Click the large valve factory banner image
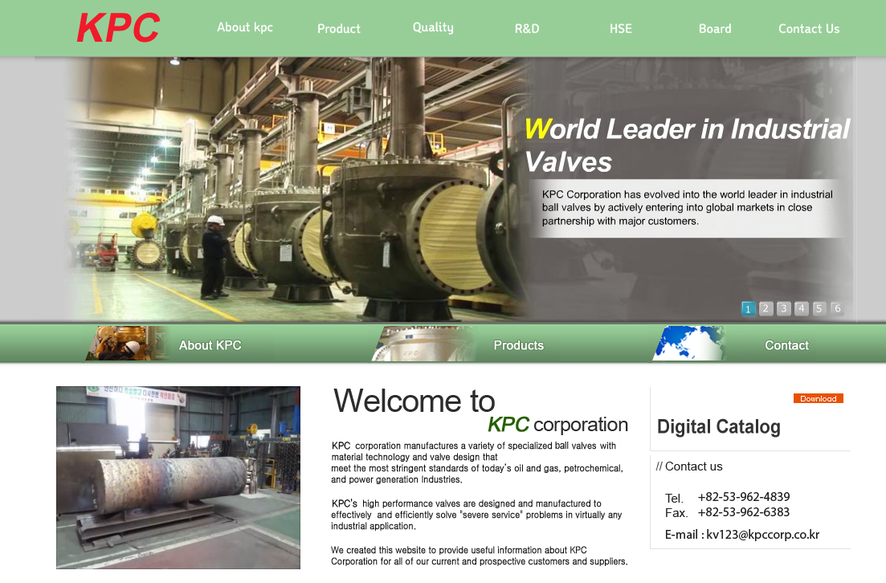 tap(299, 189)
